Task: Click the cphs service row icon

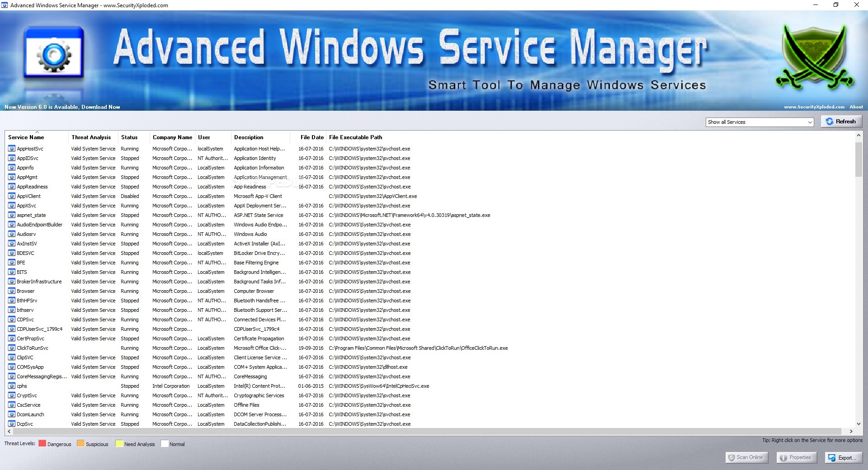Action: pos(12,385)
